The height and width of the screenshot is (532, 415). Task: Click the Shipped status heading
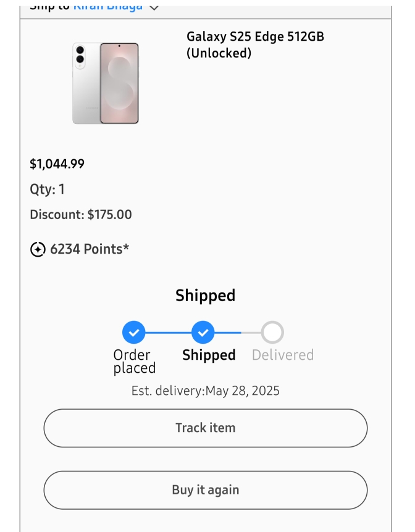click(205, 296)
